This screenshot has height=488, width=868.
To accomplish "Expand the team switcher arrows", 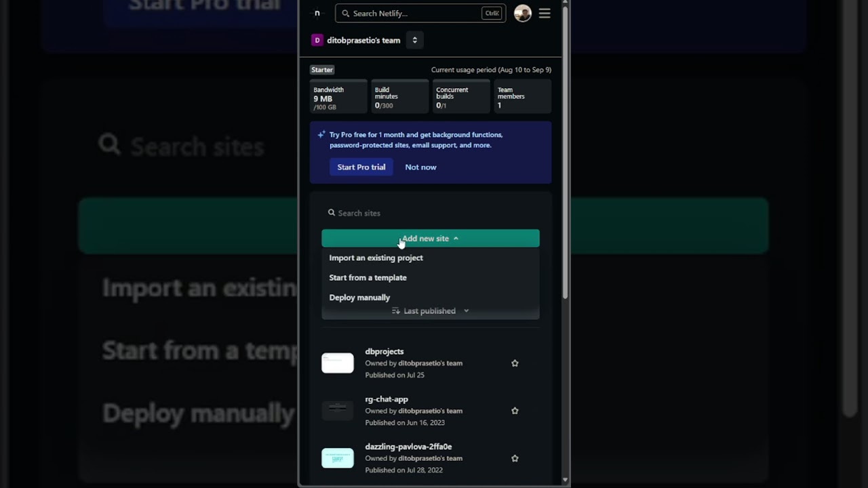I will click(414, 40).
